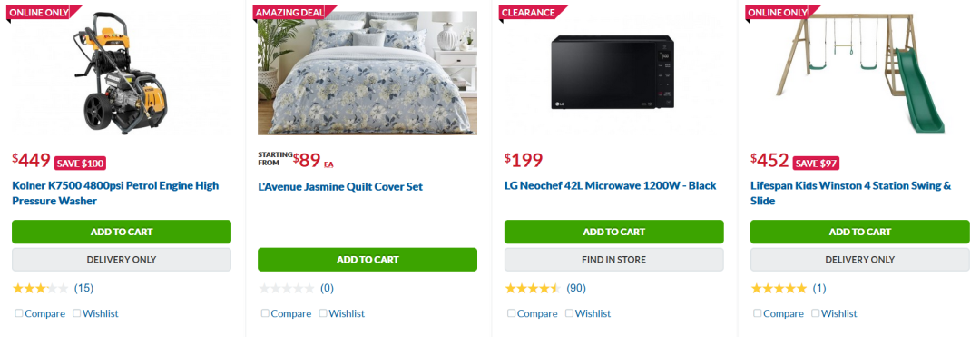This screenshot has height=337, width=980.
Task: Open the L'Avenue Jasmine quilt cover image
Action: coord(367,73)
